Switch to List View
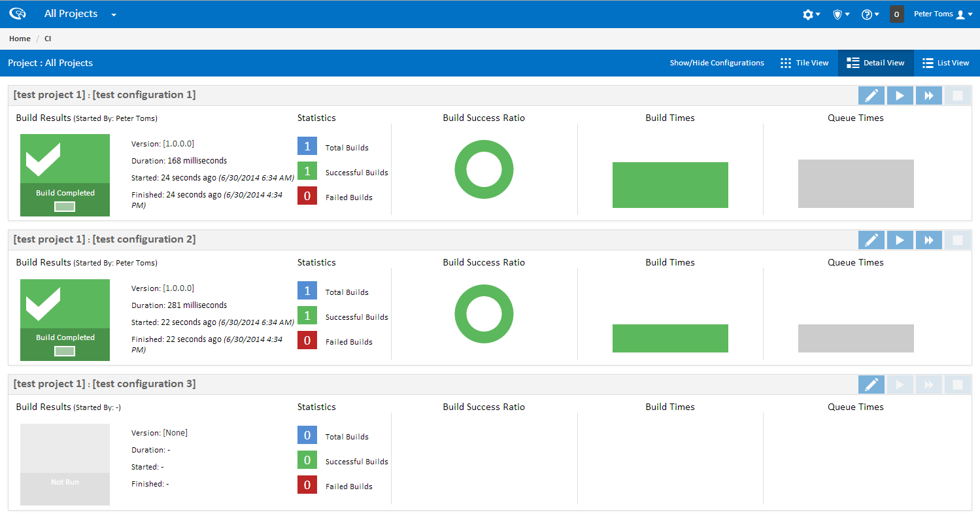 [x=945, y=63]
